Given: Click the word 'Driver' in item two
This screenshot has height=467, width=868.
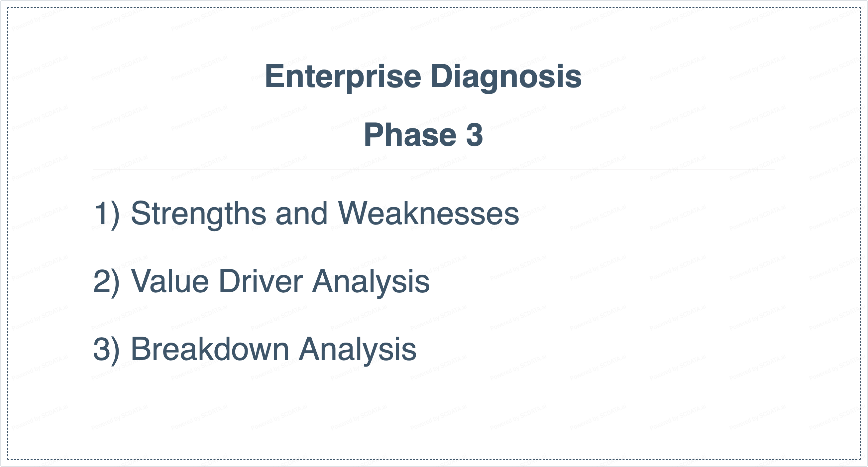Looking at the screenshot, I should point(261,281).
